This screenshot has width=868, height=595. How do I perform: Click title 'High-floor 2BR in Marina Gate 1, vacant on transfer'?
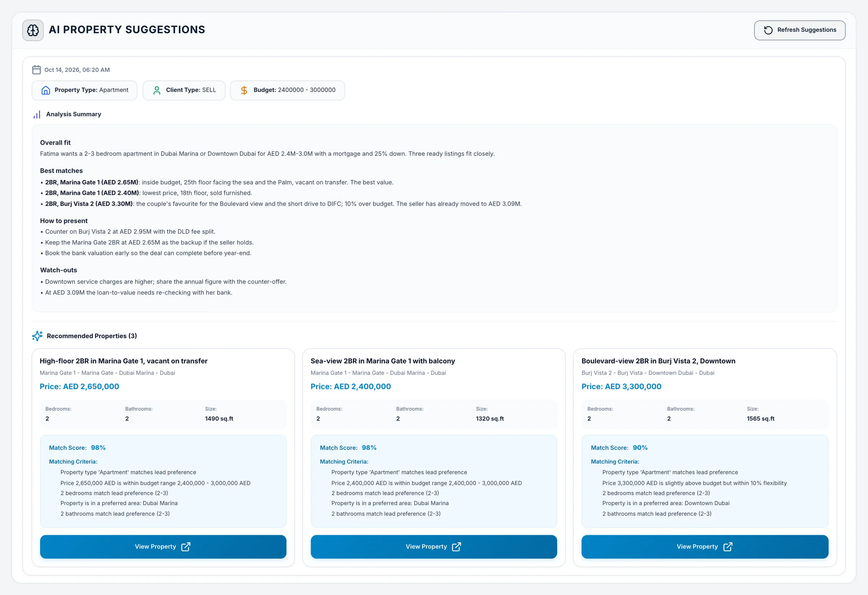click(124, 361)
